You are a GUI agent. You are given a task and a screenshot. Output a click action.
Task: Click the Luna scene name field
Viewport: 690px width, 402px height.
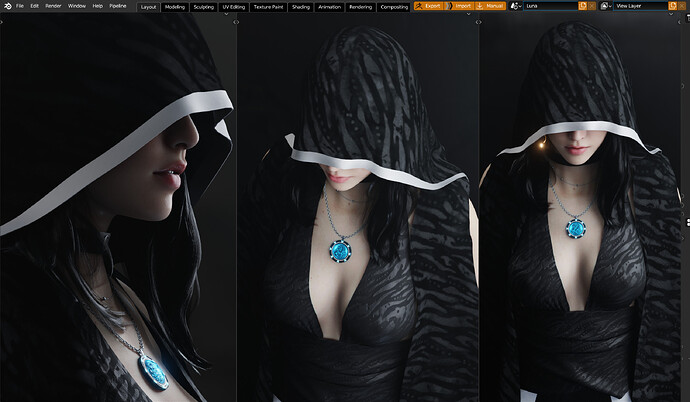point(550,6)
